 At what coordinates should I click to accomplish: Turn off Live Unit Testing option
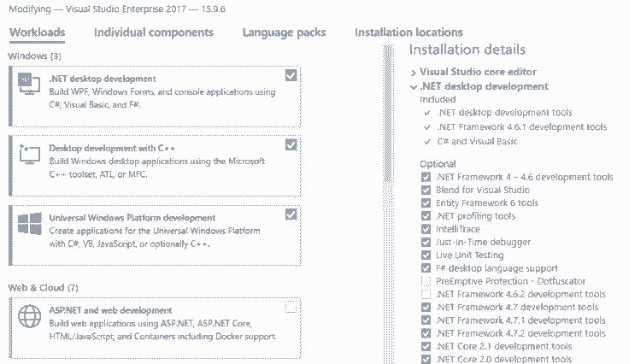[426, 255]
